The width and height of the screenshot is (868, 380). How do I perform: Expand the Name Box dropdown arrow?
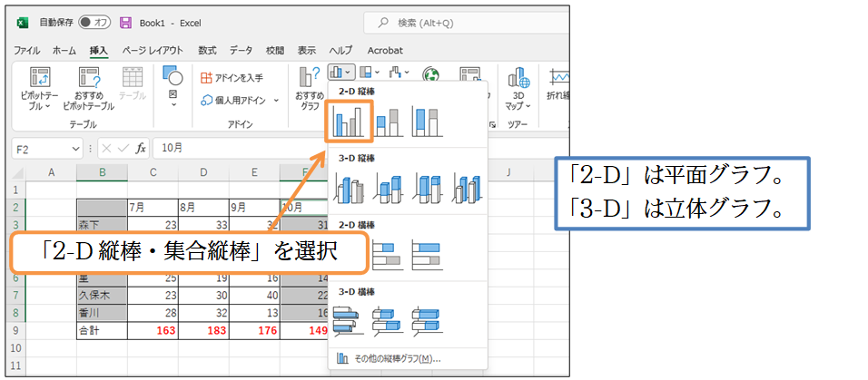(x=75, y=149)
